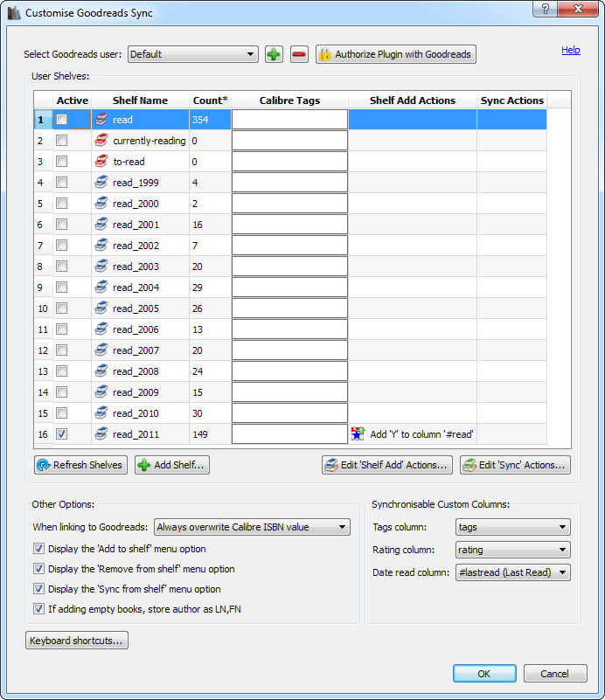Click the read_2006 shelf icon

101,329
